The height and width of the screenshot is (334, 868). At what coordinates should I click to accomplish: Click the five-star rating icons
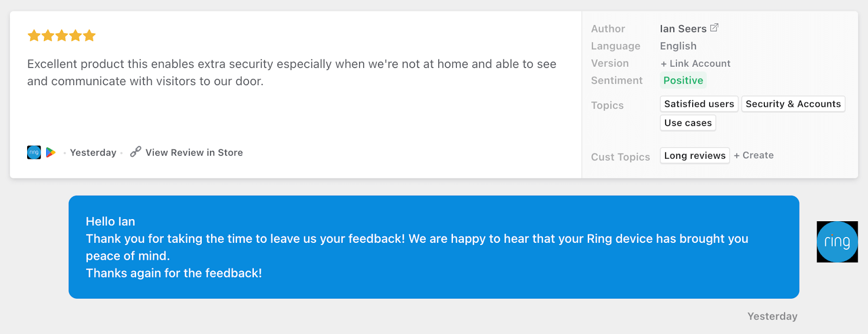tap(62, 36)
